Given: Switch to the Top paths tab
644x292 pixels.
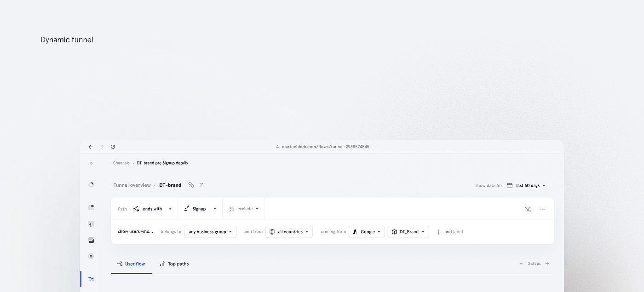Looking at the screenshot, I should (x=174, y=264).
